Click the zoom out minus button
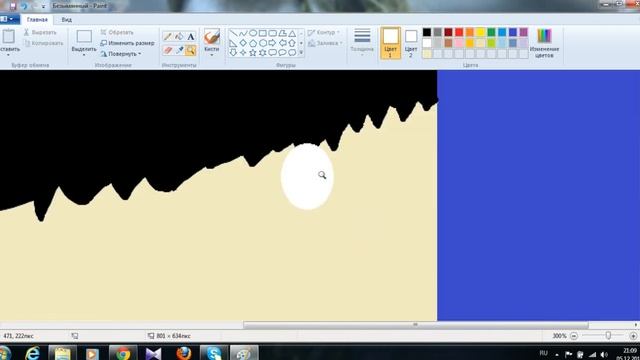 pos(574,336)
